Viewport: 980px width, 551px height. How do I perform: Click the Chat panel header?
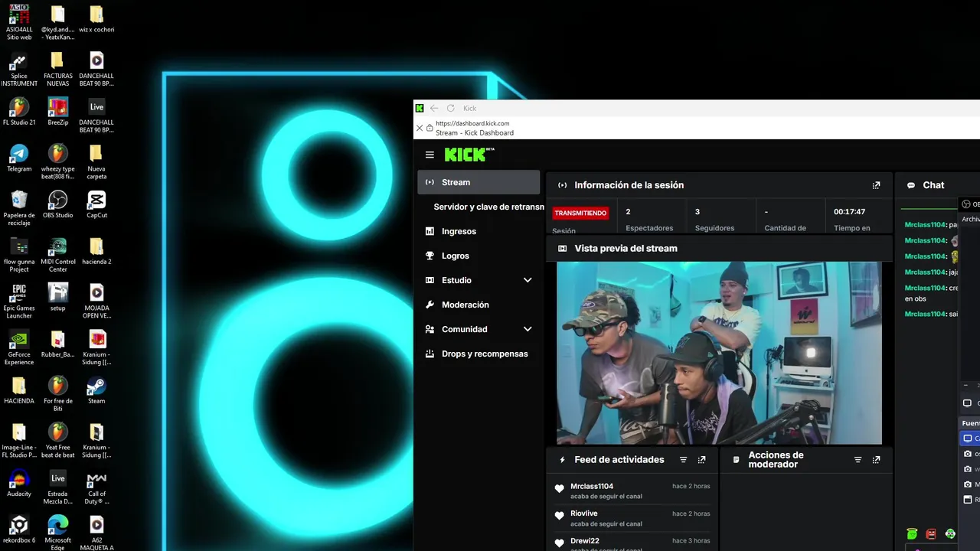coord(933,185)
